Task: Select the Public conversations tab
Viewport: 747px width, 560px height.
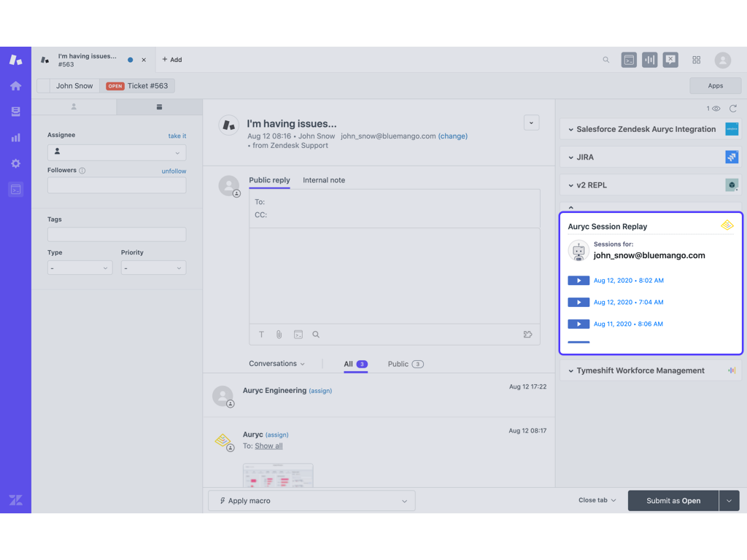Action: (x=406, y=365)
